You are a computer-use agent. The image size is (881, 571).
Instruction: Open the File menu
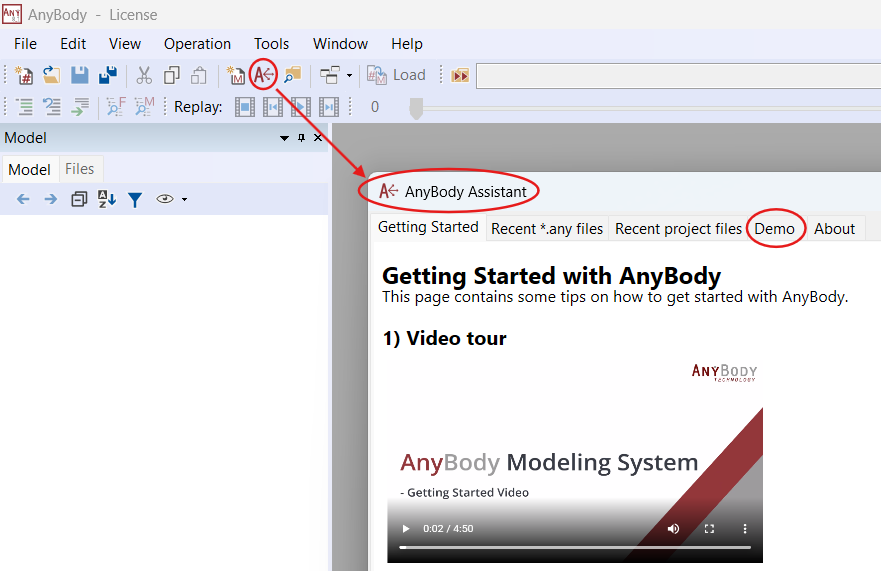pyautogui.click(x=25, y=44)
